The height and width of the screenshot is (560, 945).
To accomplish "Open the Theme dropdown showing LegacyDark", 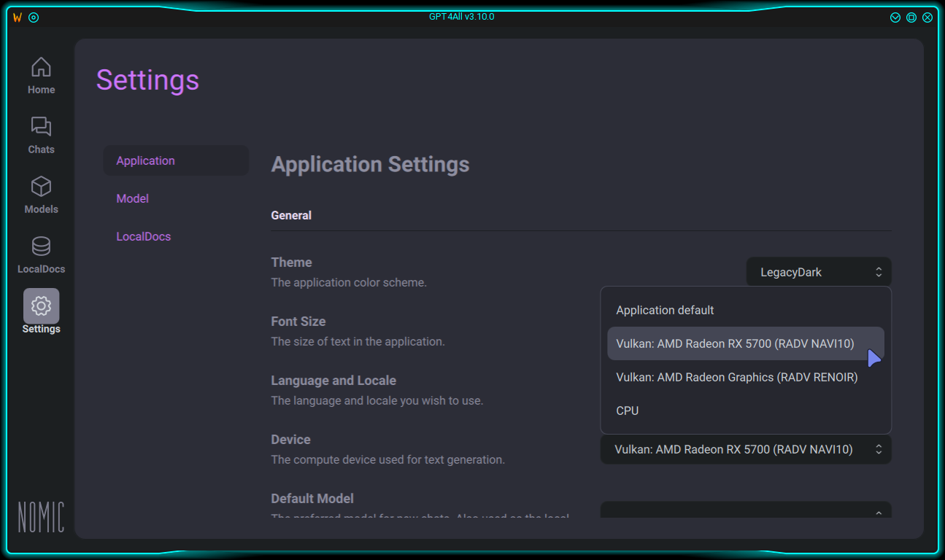I will (818, 272).
